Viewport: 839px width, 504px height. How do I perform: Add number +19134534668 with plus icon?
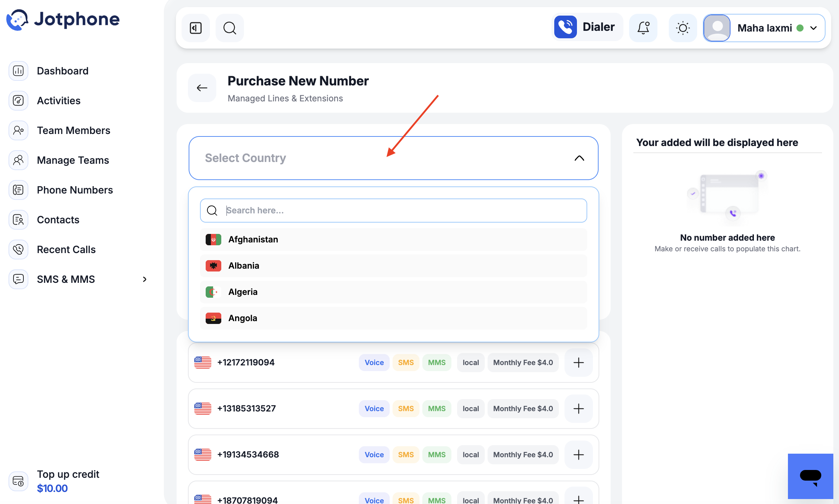tap(579, 455)
